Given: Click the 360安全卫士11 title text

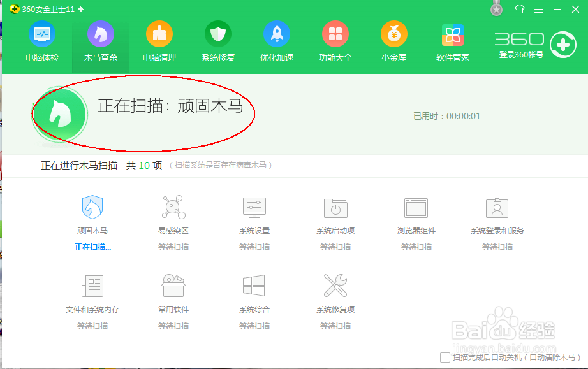Looking at the screenshot, I should pos(48,10).
